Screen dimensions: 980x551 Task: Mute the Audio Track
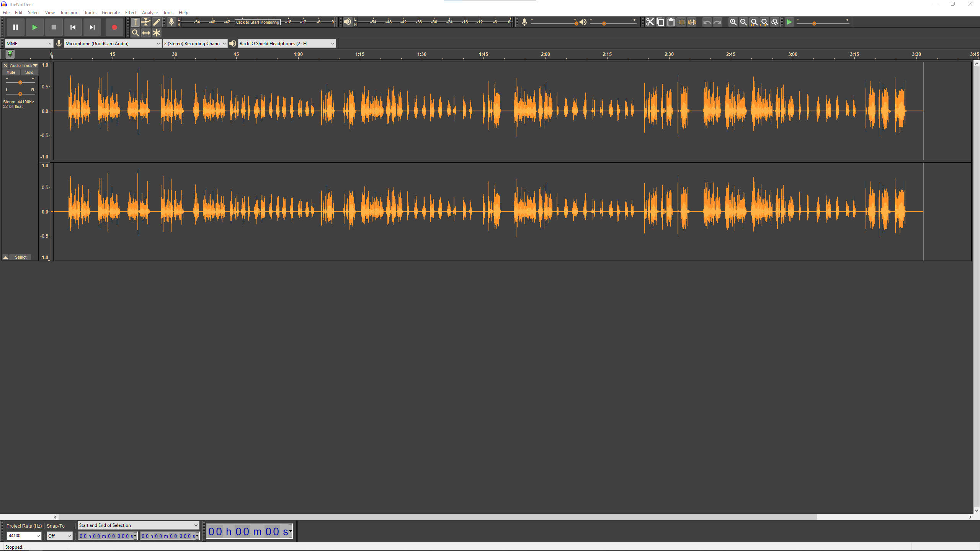tap(11, 72)
